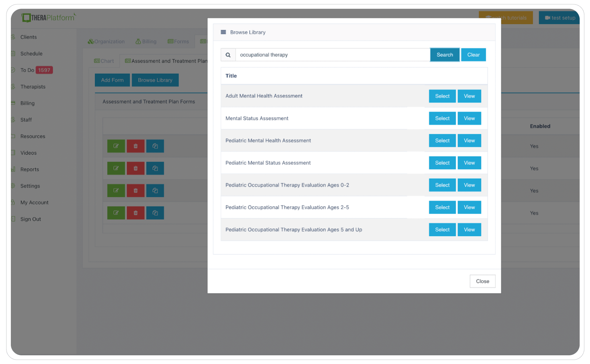
Task: Open the Forms tab
Action: coord(178,42)
